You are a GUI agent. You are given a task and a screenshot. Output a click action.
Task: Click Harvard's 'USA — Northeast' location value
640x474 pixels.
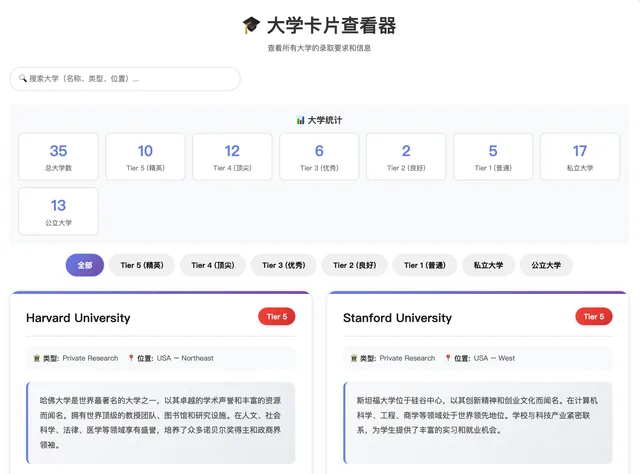(185, 358)
